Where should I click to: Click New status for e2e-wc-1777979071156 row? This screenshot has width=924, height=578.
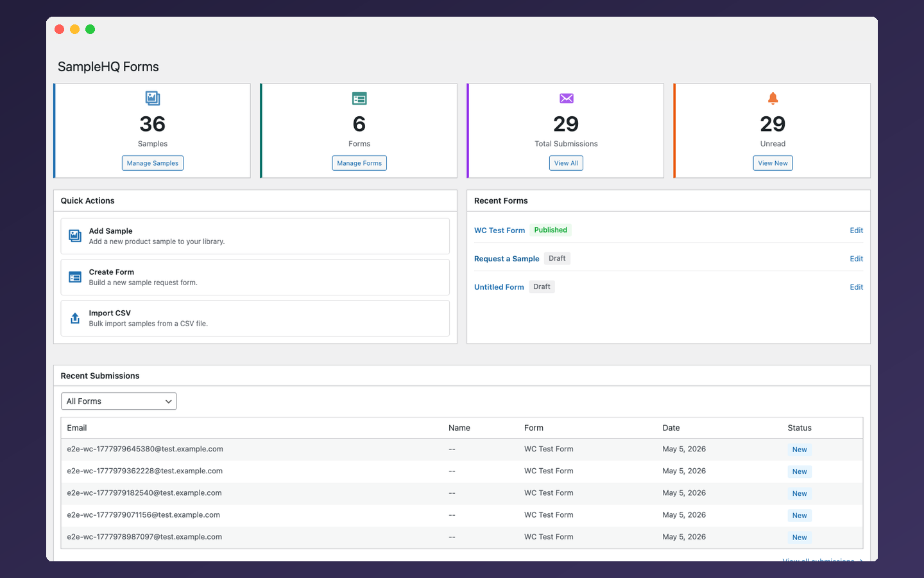point(800,515)
